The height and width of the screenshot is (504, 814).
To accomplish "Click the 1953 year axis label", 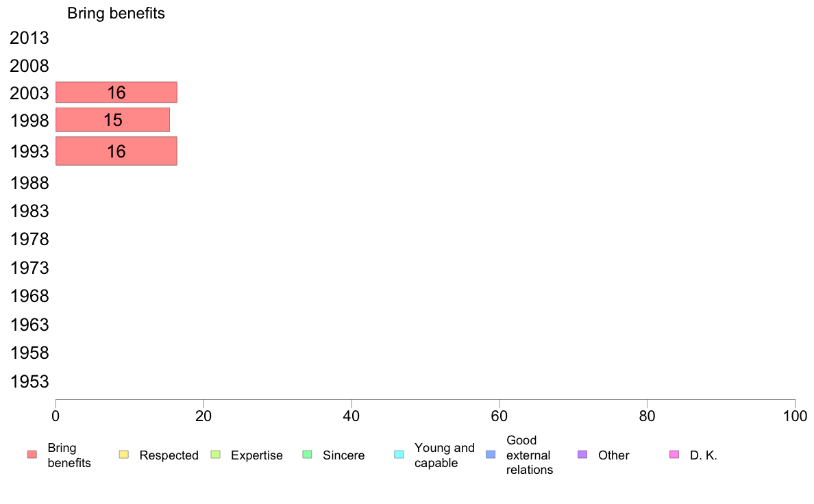I will (29, 381).
